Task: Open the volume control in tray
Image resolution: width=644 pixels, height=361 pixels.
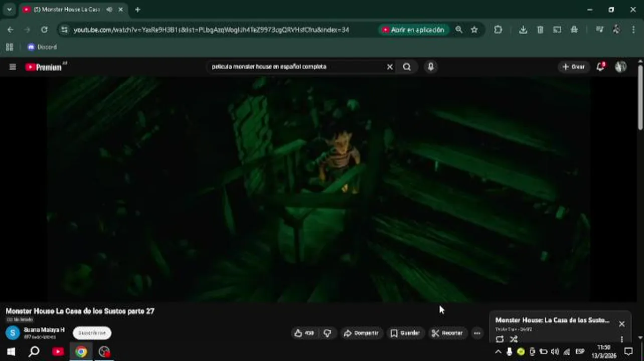Action: tap(555, 351)
